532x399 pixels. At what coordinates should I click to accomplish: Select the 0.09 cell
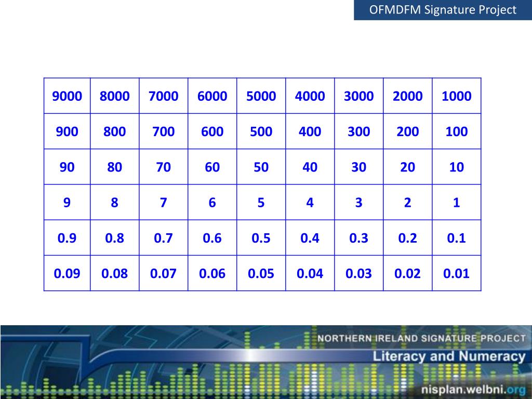pos(67,273)
